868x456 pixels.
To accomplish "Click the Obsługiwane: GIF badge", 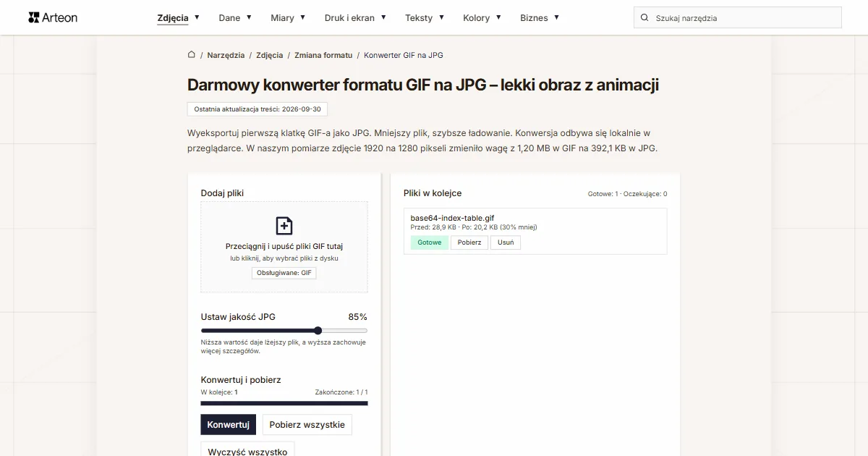I will click(284, 273).
